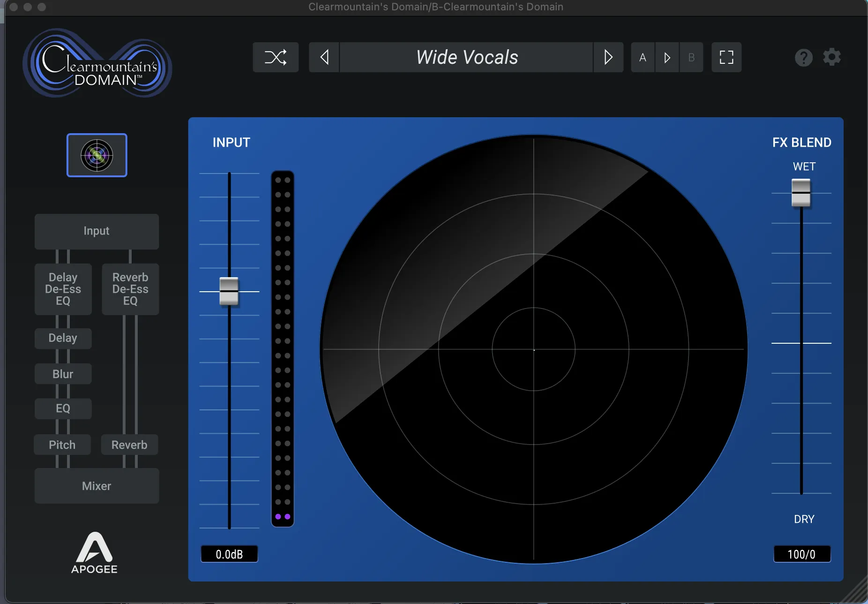Click the center of the circular radar display
Image resolution: width=868 pixels, height=604 pixels.
(x=534, y=350)
